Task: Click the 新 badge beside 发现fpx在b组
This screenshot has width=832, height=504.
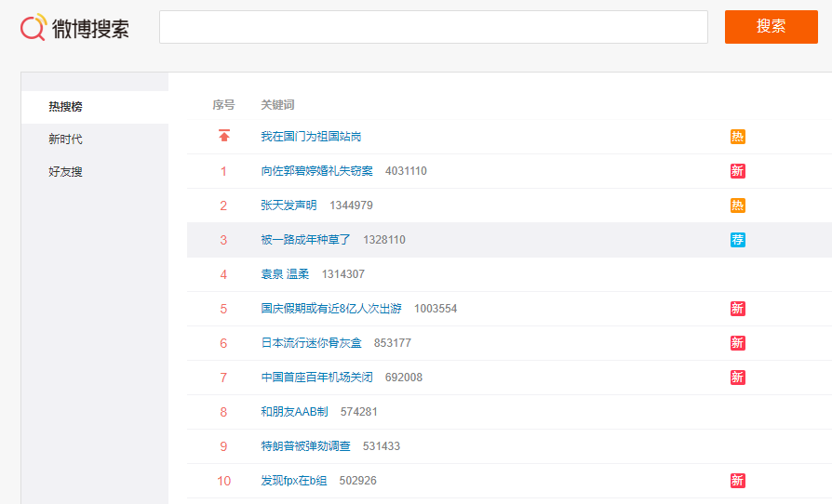Action: pos(738,481)
